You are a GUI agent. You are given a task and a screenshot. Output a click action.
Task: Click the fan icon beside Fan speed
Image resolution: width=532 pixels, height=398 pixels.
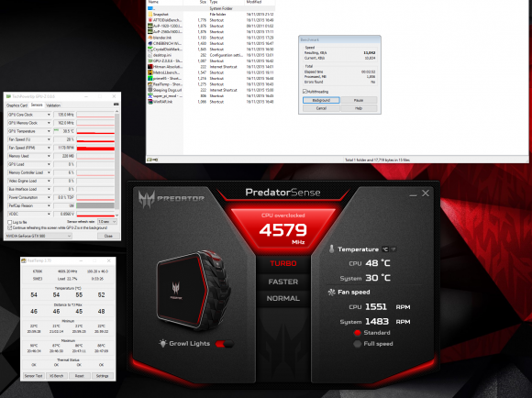(x=331, y=293)
